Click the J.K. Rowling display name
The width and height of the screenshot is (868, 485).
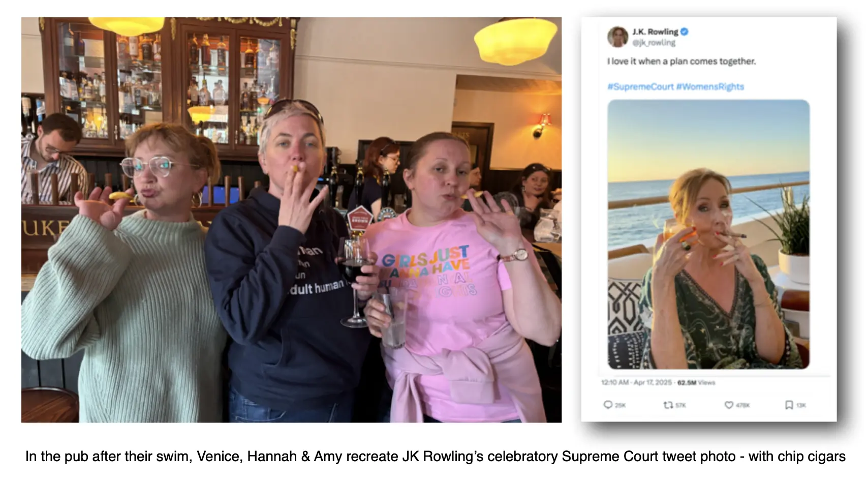coord(655,32)
